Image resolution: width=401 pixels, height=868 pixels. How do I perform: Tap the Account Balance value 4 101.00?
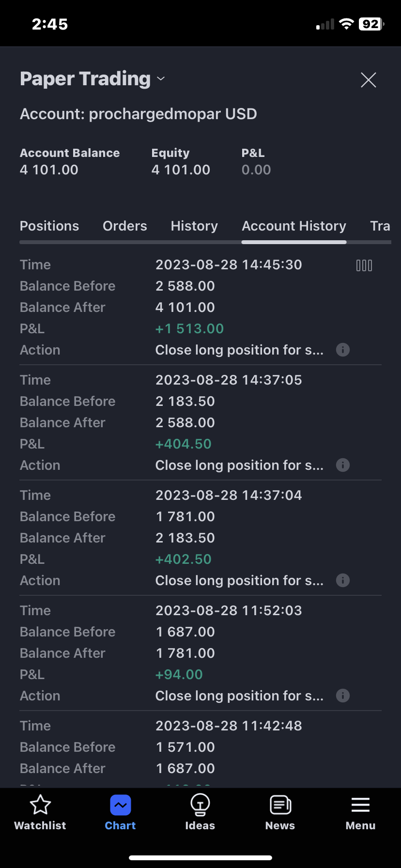point(49,170)
